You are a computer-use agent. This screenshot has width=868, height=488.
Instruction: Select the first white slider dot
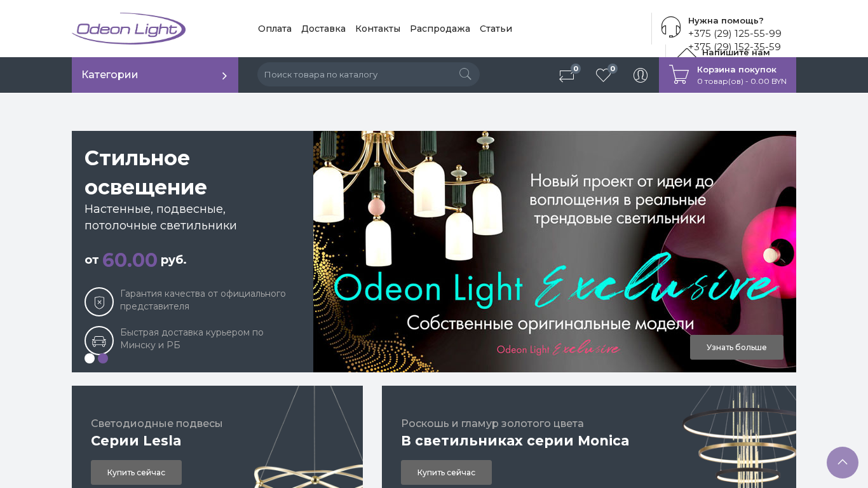pos(90,358)
